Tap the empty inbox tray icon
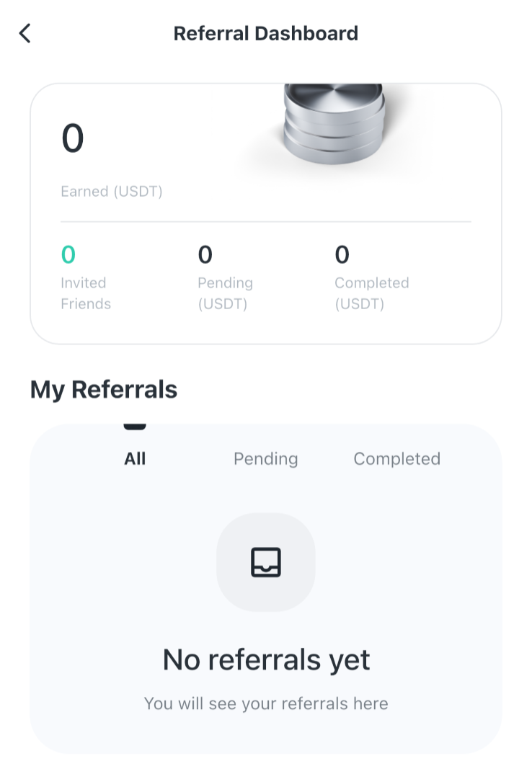This screenshot has width=532, height=761. click(x=265, y=562)
